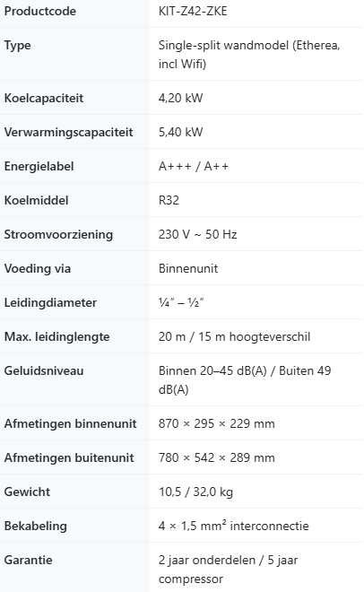The height and width of the screenshot is (592, 364).
Task: Select the Garantie text 2 jaar onderdelen
Action: 207,560
